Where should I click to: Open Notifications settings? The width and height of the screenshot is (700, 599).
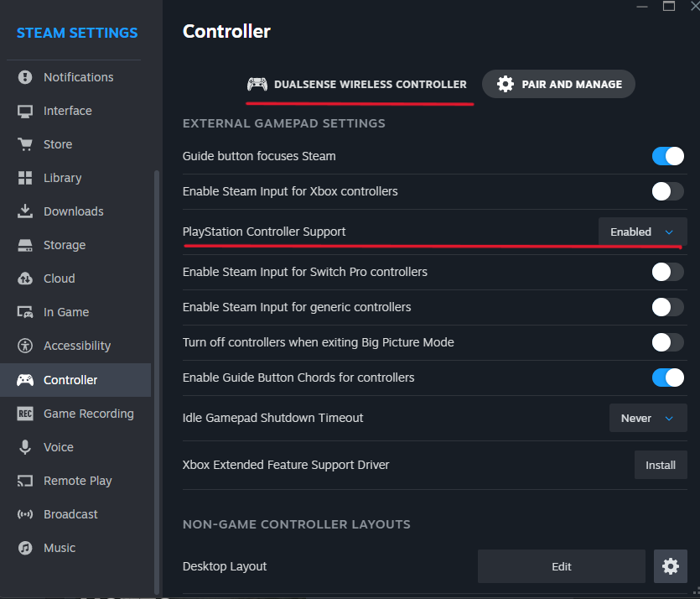point(75,77)
